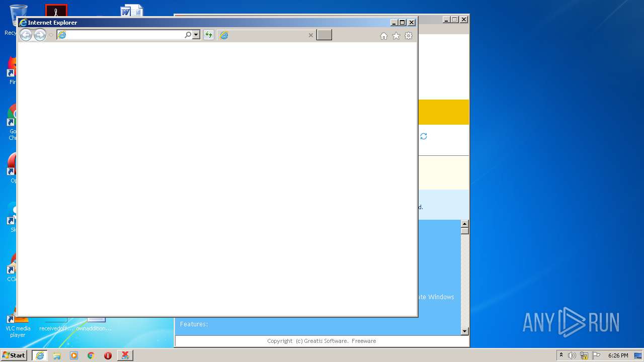Click the blue refresh icon in background window
644x362 pixels.
(x=424, y=136)
